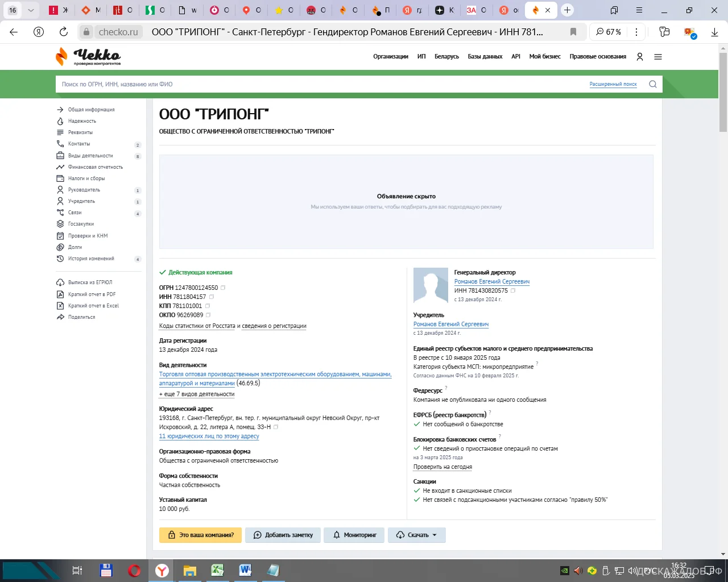728x582 pixels.
Task: Expand the Скачать dropdown button
Action: coord(417,535)
